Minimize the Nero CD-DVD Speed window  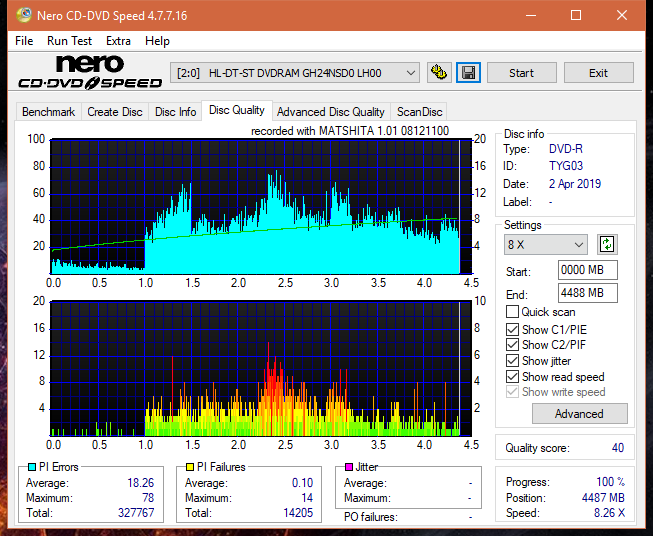pyautogui.click(x=531, y=15)
